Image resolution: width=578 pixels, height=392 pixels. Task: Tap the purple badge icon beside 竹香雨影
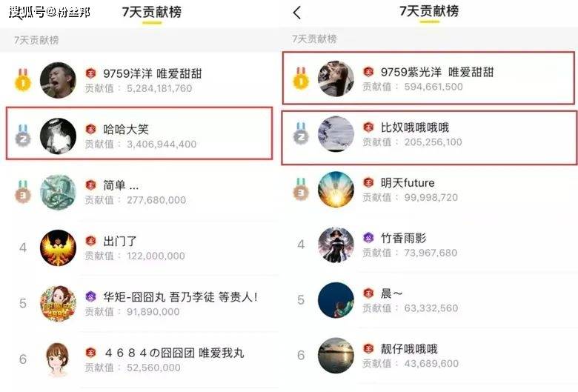(x=368, y=238)
